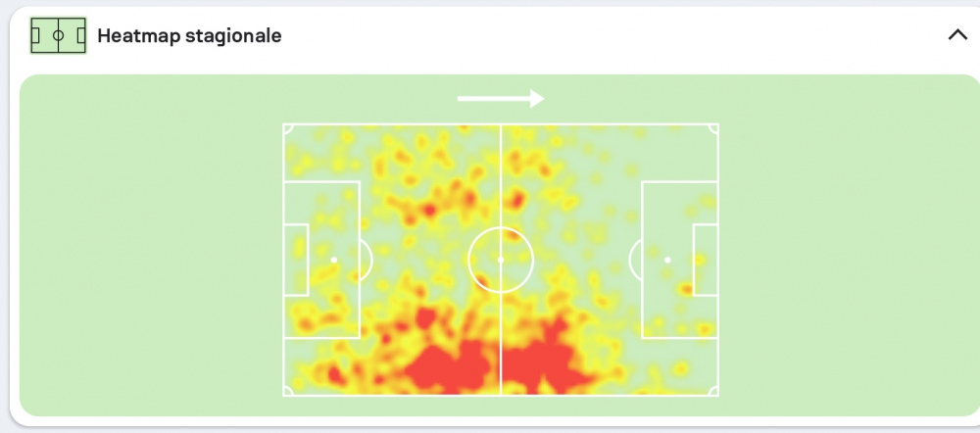Click inside the right six-yard goal area

[x=706, y=260]
